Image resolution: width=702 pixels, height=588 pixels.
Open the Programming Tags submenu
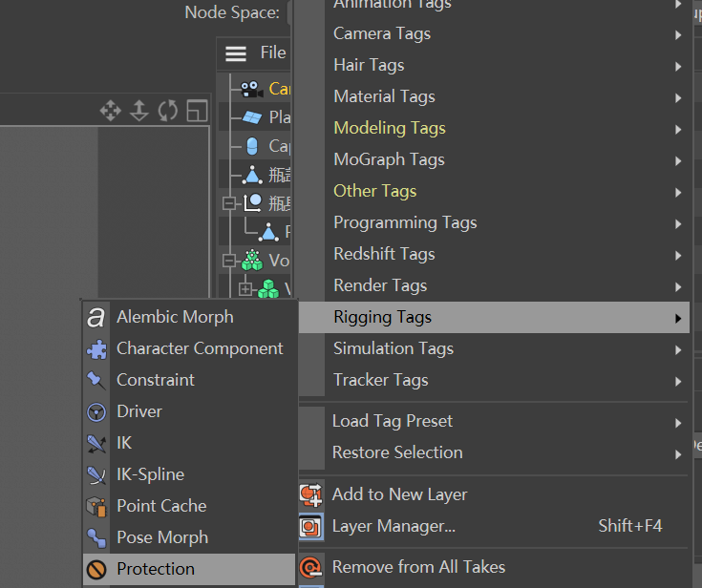[494, 223]
